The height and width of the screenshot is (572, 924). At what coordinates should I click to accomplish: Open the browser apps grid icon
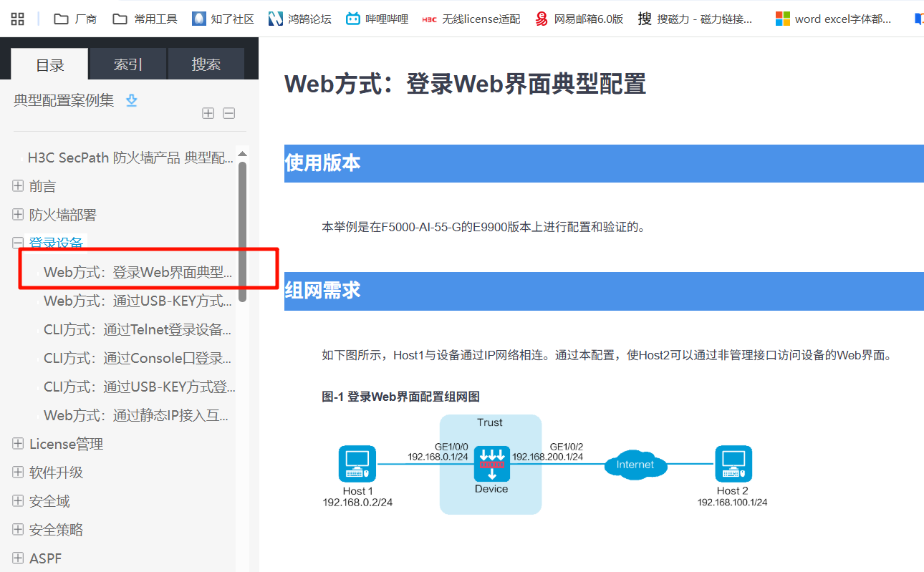[x=17, y=19]
